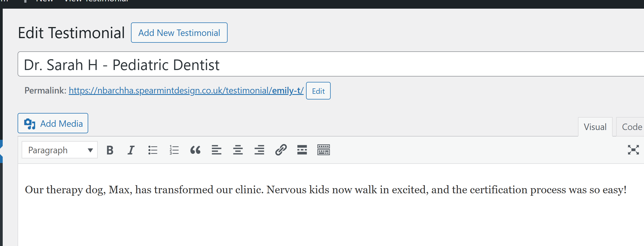644x246 pixels.
Task: Open the testimonial permalink URL
Action: (186, 91)
